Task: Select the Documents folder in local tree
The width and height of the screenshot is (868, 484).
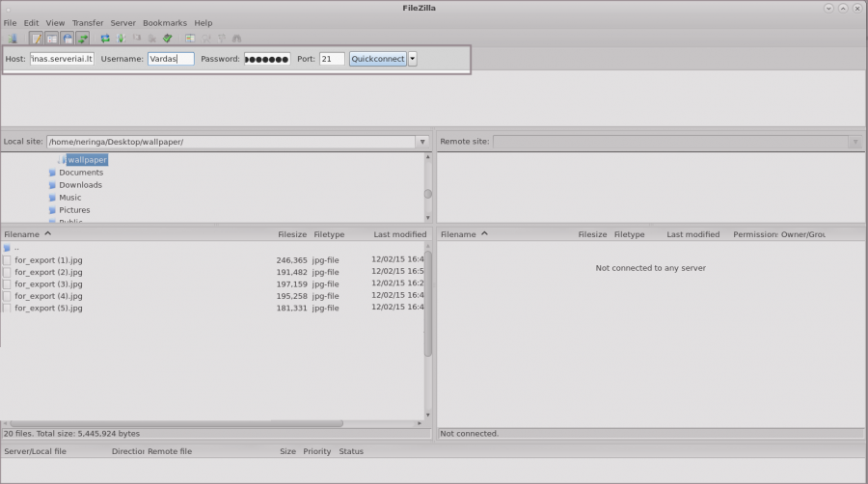Action: [81, 173]
